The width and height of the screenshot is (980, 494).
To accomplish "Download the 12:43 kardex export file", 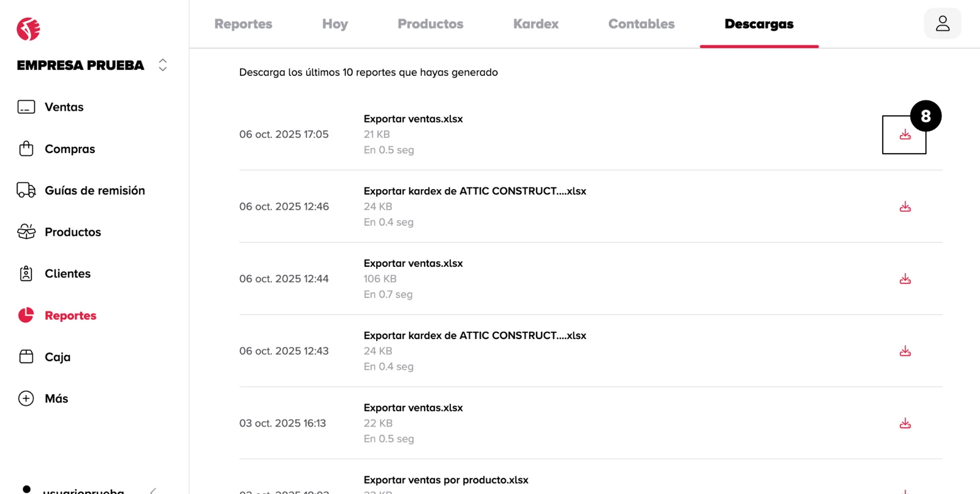I will (x=905, y=351).
